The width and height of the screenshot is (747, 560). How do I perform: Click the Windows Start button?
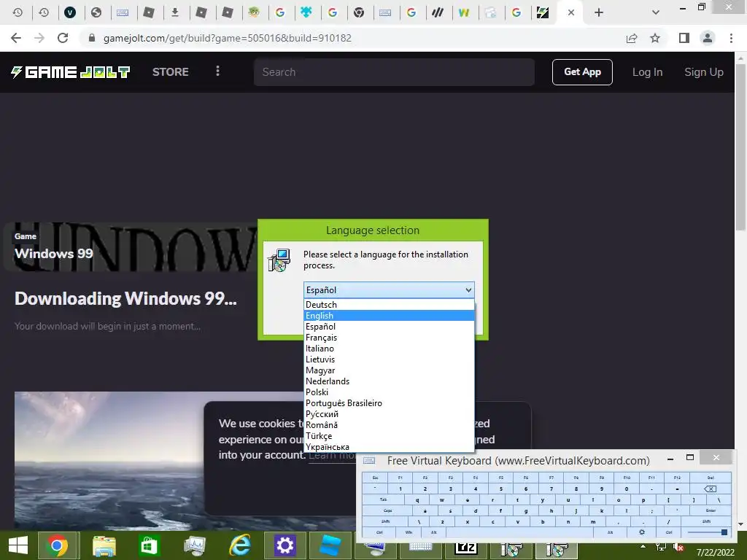18,545
